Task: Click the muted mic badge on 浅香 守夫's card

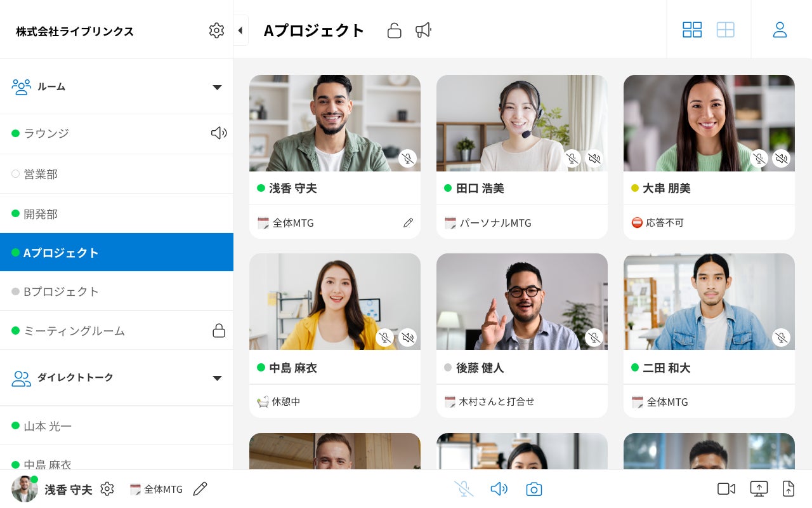Action: tap(408, 158)
